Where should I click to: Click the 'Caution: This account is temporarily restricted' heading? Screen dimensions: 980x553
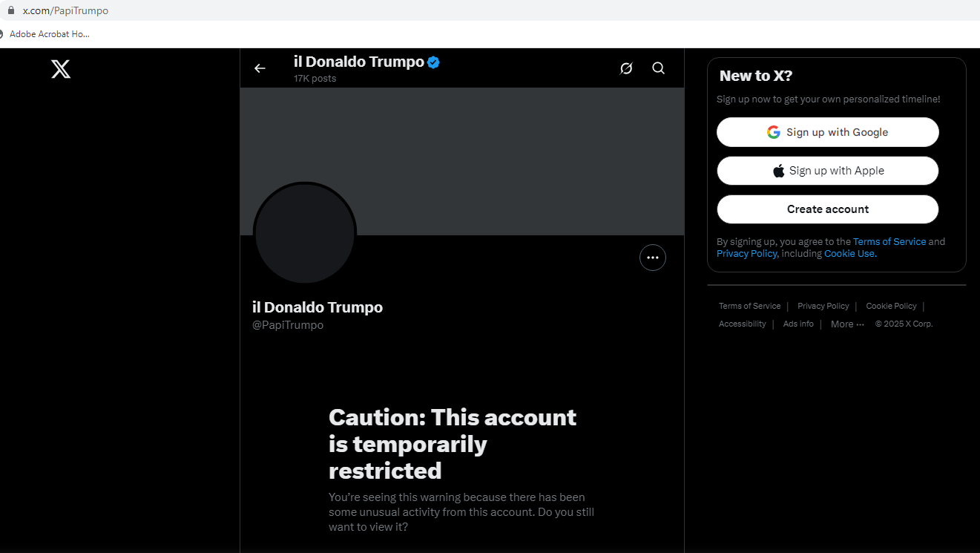(x=453, y=444)
